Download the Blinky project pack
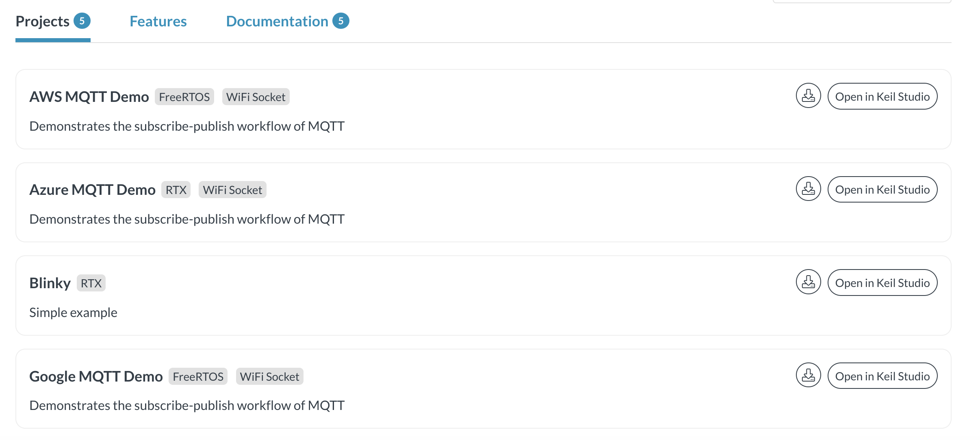 point(808,282)
